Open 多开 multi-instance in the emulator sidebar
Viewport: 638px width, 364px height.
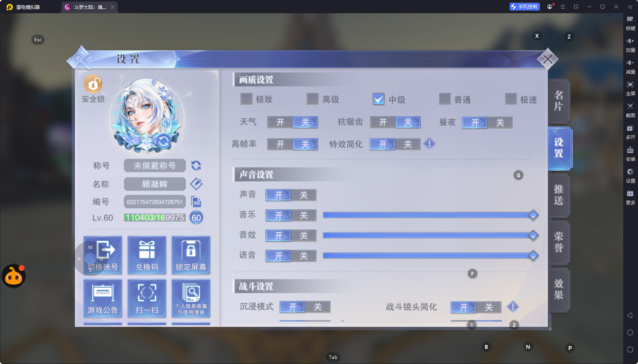click(631, 132)
